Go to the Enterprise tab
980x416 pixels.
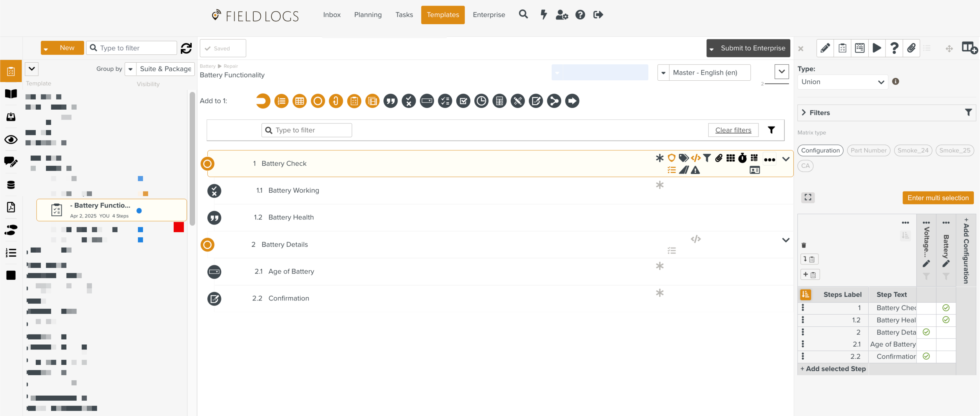click(488, 15)
